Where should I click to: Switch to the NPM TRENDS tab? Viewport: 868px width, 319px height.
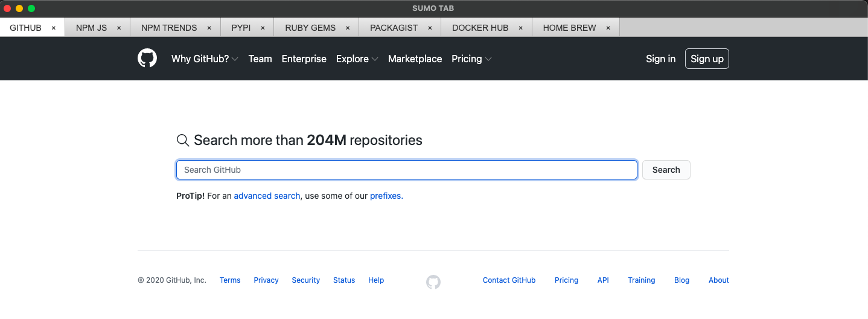[x=169, y=28]
